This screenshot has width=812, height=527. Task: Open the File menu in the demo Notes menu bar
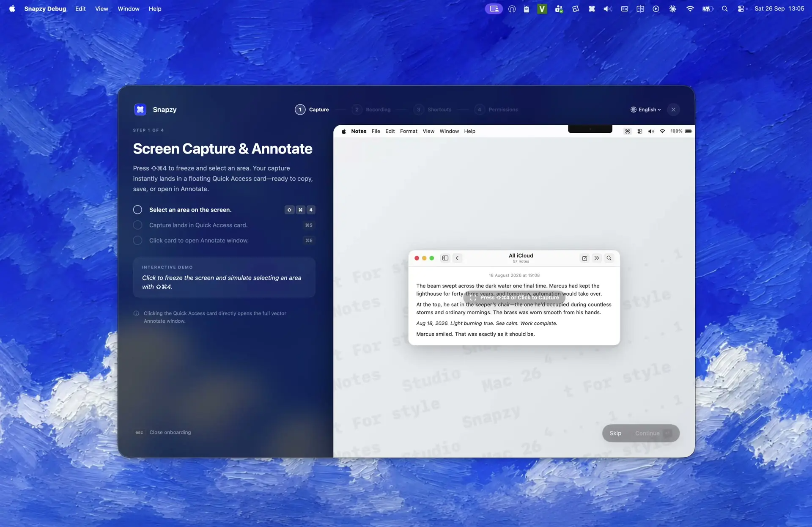point(376,132)
